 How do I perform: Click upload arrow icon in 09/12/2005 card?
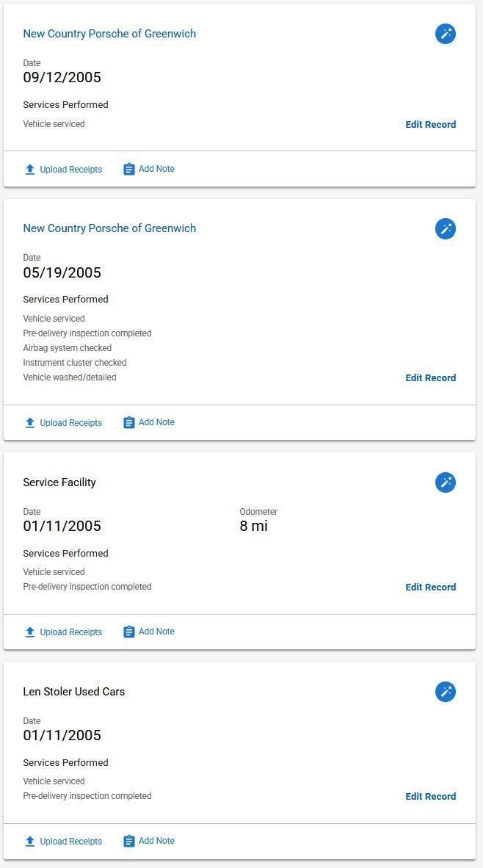click(x=30, y=170)
